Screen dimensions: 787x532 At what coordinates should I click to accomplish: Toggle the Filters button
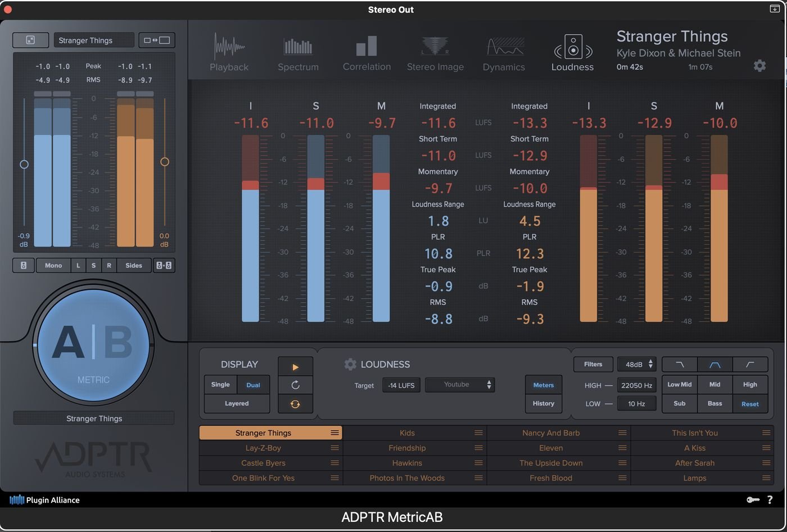click(x=593, y=364)
